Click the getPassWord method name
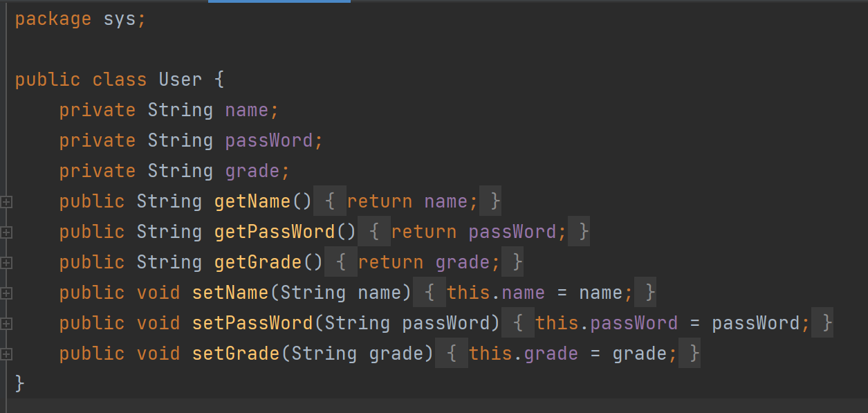The image size is (868, 413). point(275,232)
